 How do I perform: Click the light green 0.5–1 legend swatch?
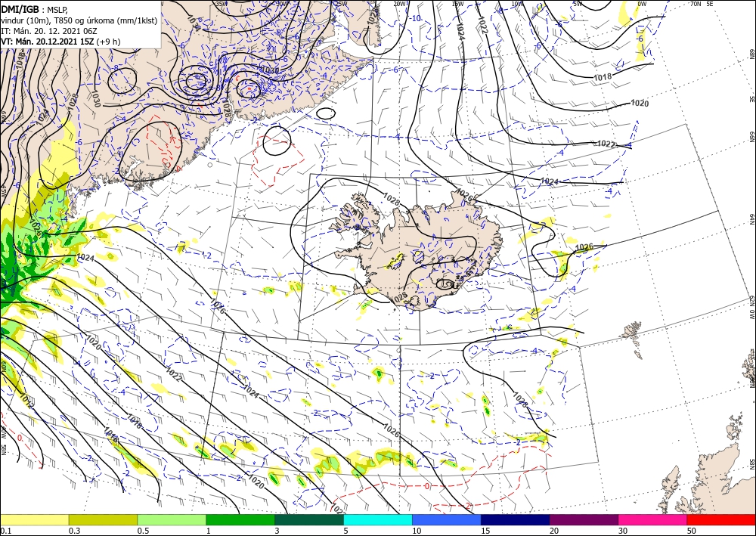click(172, 519)
